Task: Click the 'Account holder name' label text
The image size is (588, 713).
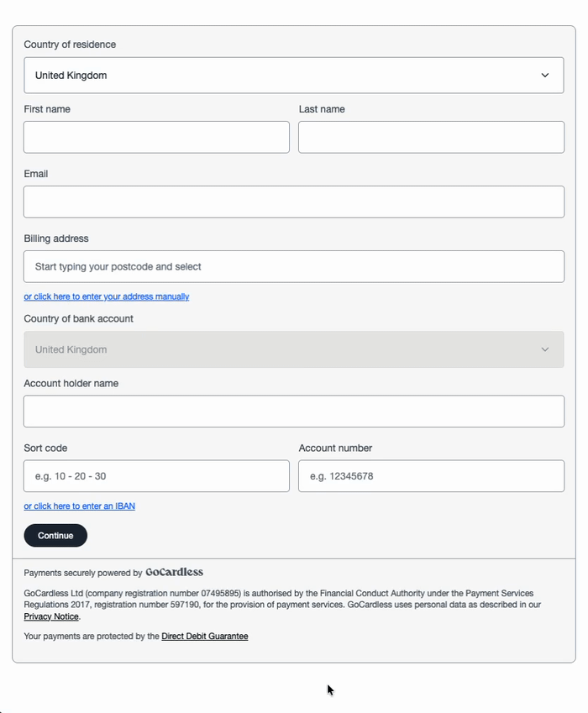Action: pos(71,383)
